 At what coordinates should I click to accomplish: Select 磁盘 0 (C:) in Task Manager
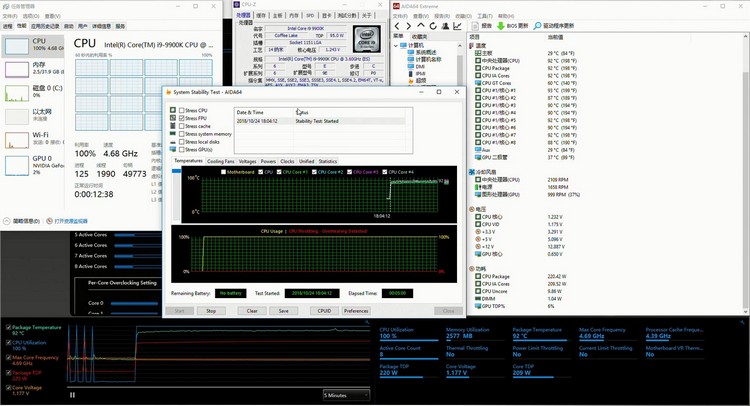pyautogui.click(x=33, y=92)
